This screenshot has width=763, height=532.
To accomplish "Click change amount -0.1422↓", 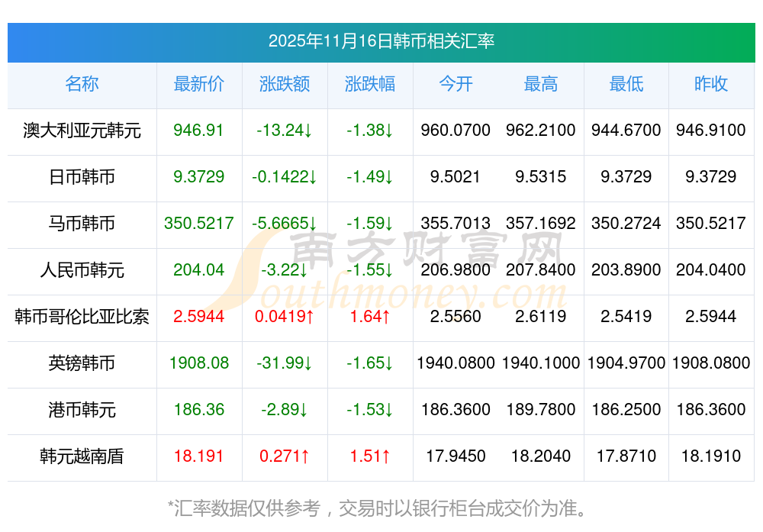I will 284,176.
